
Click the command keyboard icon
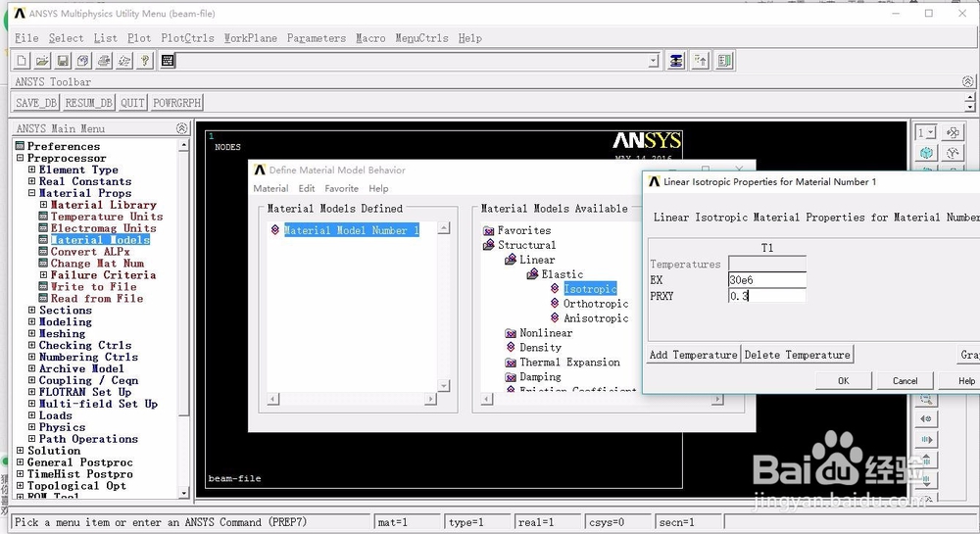(168, 61)
